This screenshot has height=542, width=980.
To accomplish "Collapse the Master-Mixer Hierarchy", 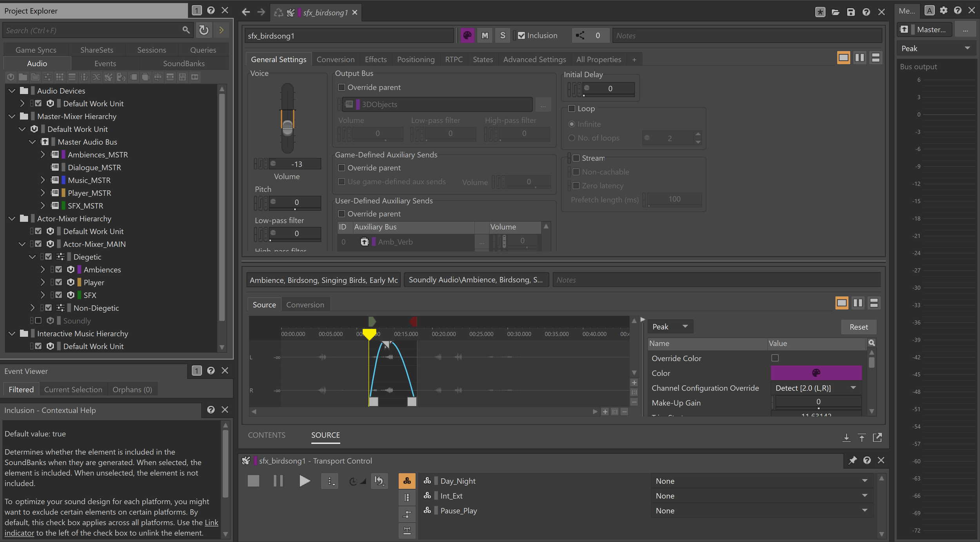I will (x=11, y=116).
